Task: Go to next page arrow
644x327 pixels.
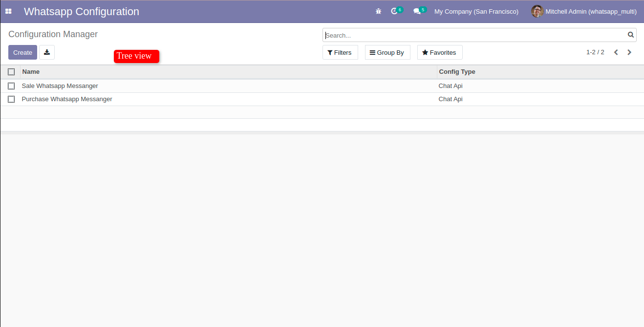Action: (629, 52)
